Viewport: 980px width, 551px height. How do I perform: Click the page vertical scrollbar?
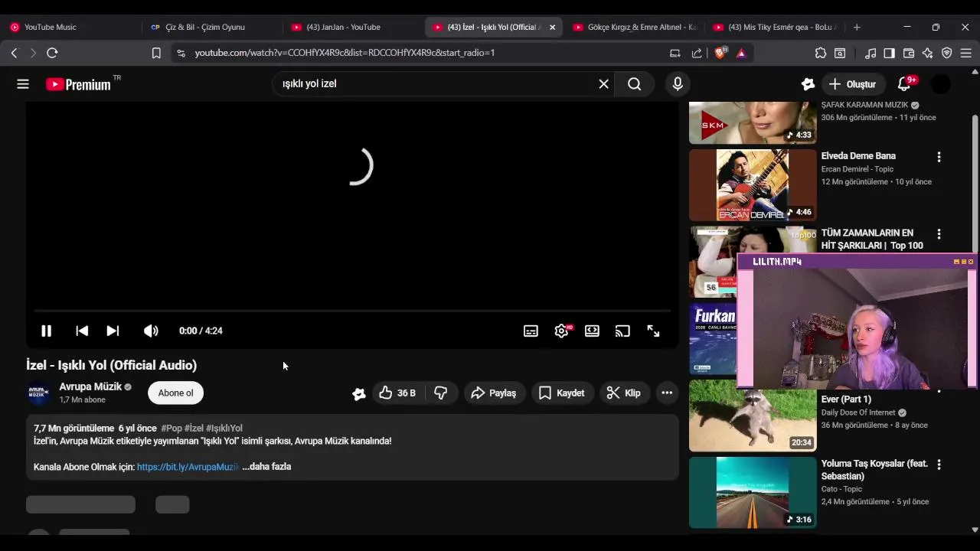[975, 184]
